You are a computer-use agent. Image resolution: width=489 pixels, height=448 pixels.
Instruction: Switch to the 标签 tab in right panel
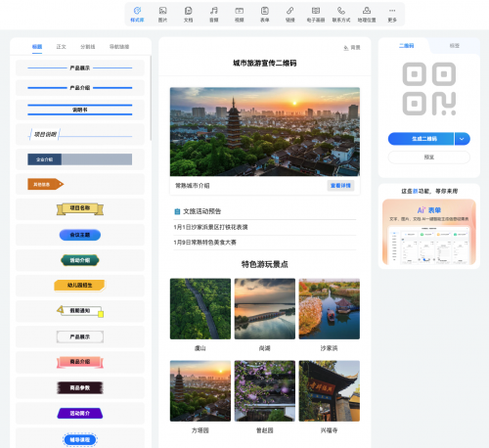455,46
